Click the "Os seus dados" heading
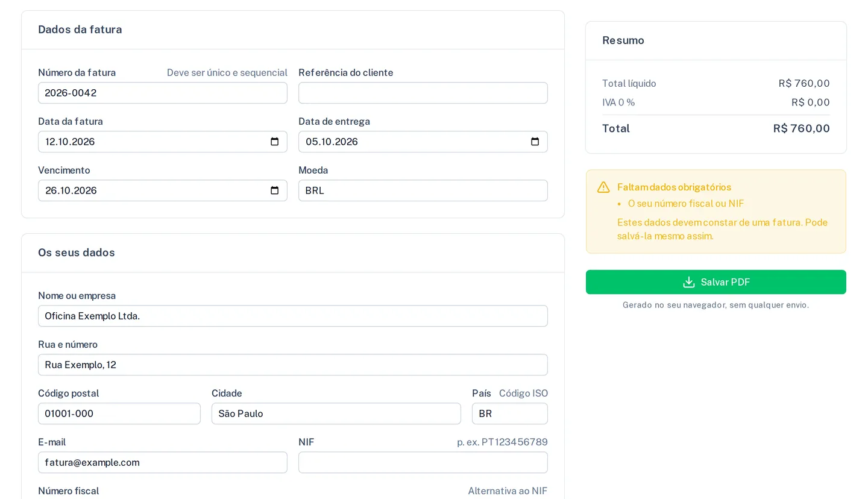This screenshot has width=868, height=499. click(77, 253)
